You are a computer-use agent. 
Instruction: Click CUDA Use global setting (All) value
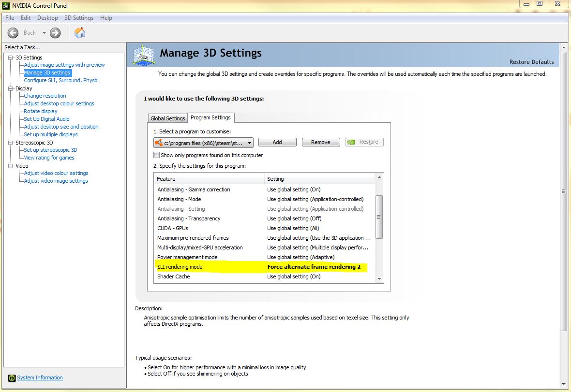[x=293, y=228]
